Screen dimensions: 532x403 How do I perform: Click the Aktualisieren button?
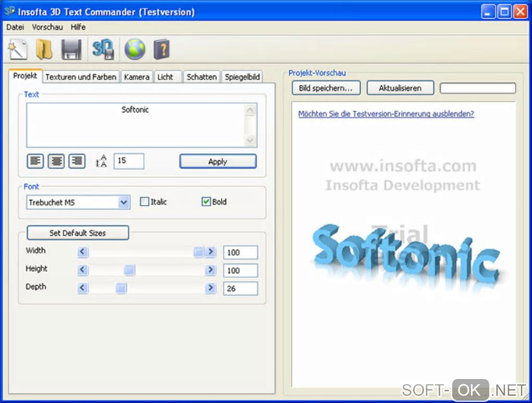(x=401, y=88)
